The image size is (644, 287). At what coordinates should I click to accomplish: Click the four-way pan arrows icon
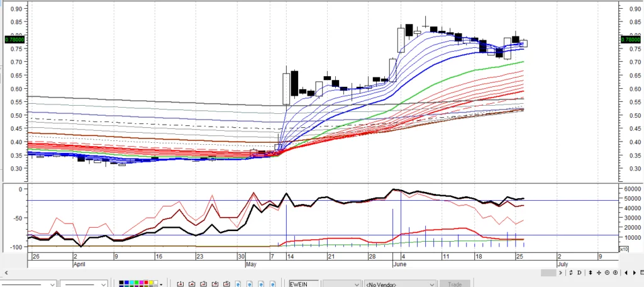(x=599, y=273)
